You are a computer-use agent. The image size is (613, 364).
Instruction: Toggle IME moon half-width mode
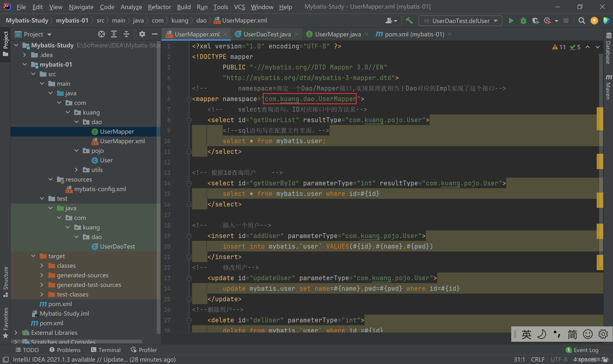541,334
